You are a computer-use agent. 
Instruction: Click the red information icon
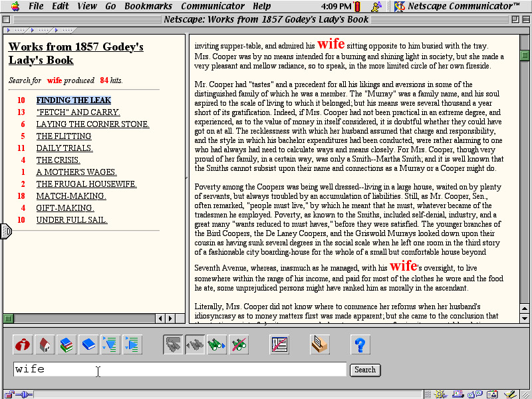coord(23,344)
